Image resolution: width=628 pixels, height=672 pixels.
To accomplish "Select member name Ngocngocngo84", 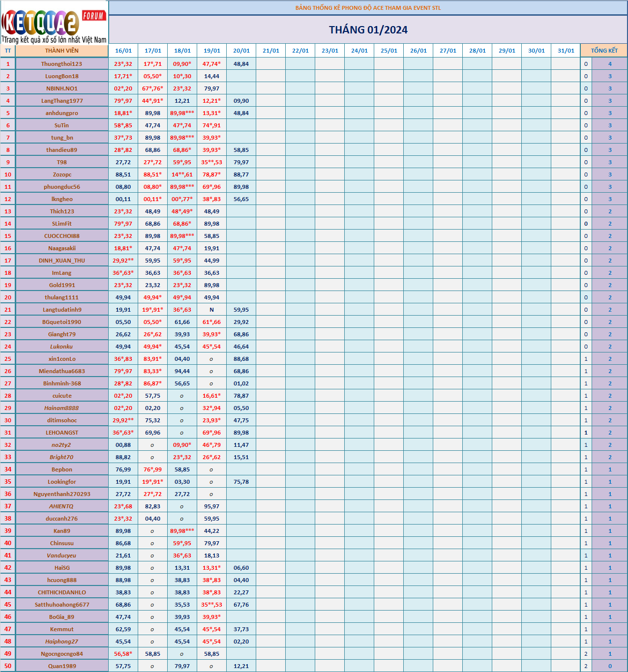I will pyautogui.click(x=62, y=654).
